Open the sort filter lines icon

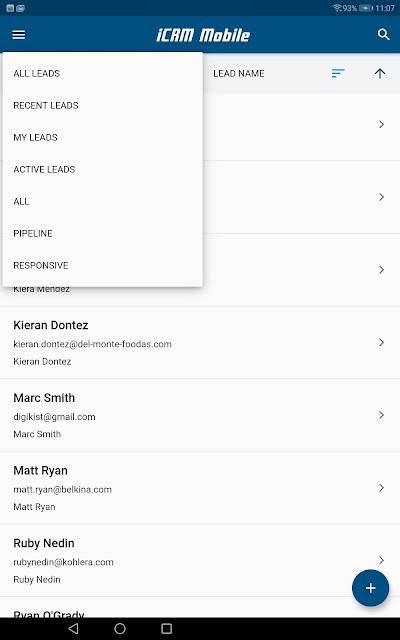338,73
